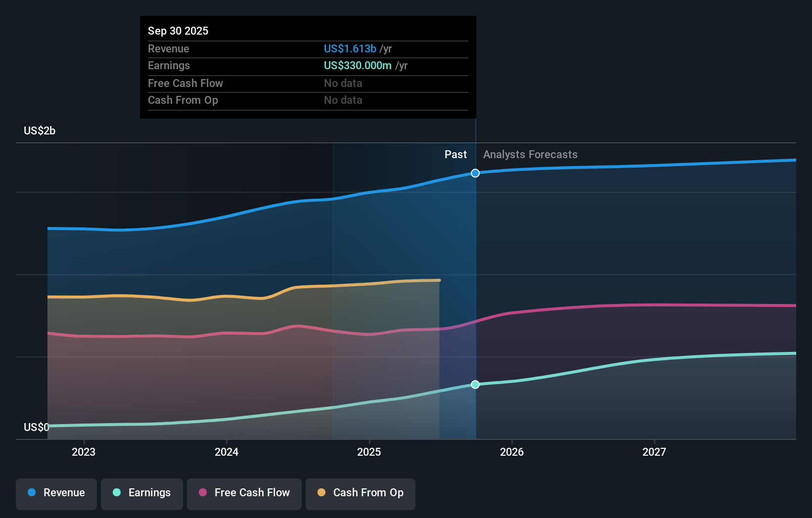Image resolution: width=812 pixels, height=518 pixels.
Task: Select the Earnings data point marker on the divider
Action: [x=475, y=384]
